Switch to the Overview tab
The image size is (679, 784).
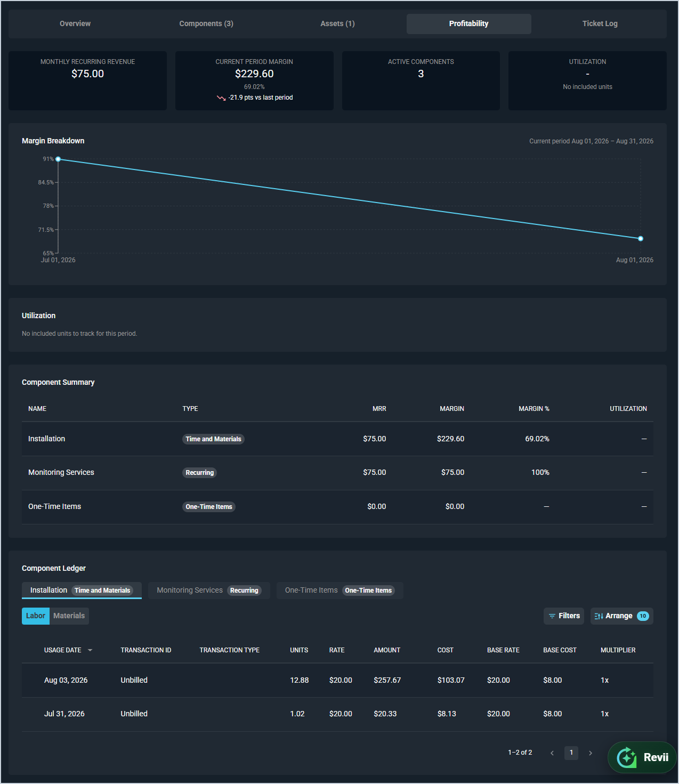(75, 24)
